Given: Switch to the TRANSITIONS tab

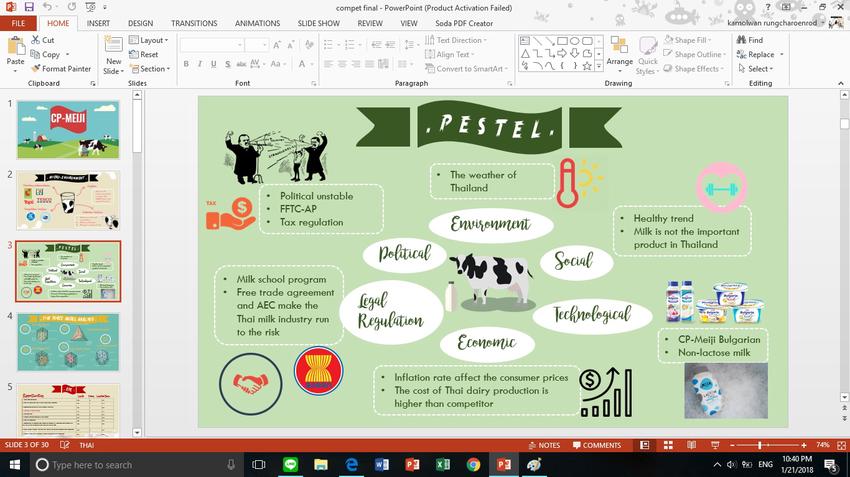Looking at the screenshot, I should pos(194,23).
